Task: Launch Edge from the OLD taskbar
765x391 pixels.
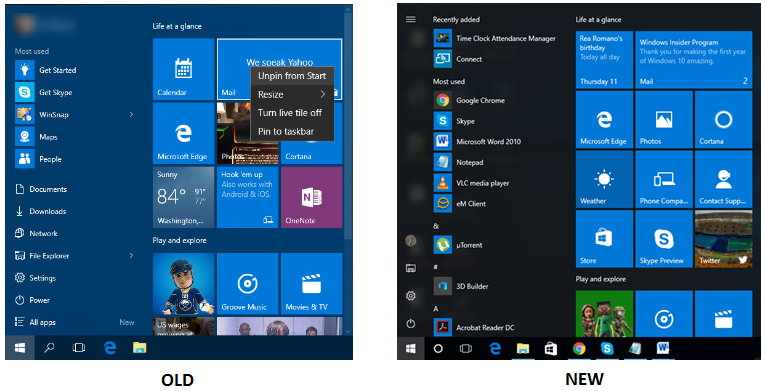Action: tap(110, 348)
